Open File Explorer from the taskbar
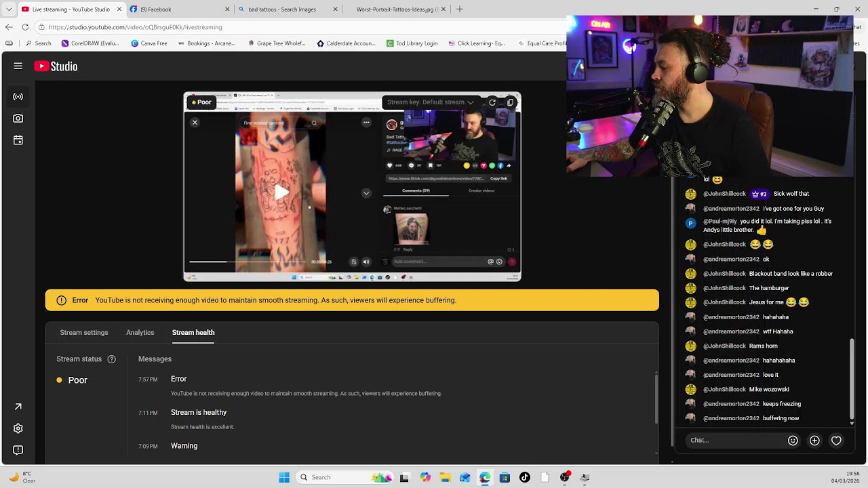This screenshot has height=488, width=868. 445,477
